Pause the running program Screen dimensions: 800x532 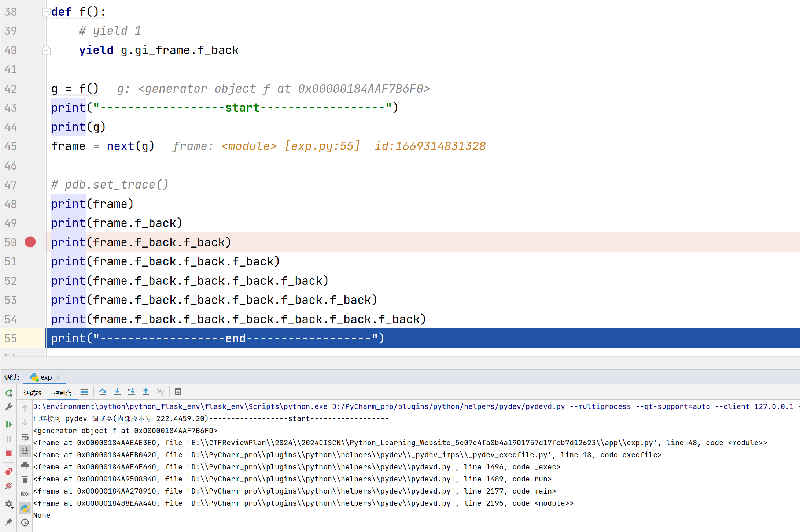pos(9,439)
